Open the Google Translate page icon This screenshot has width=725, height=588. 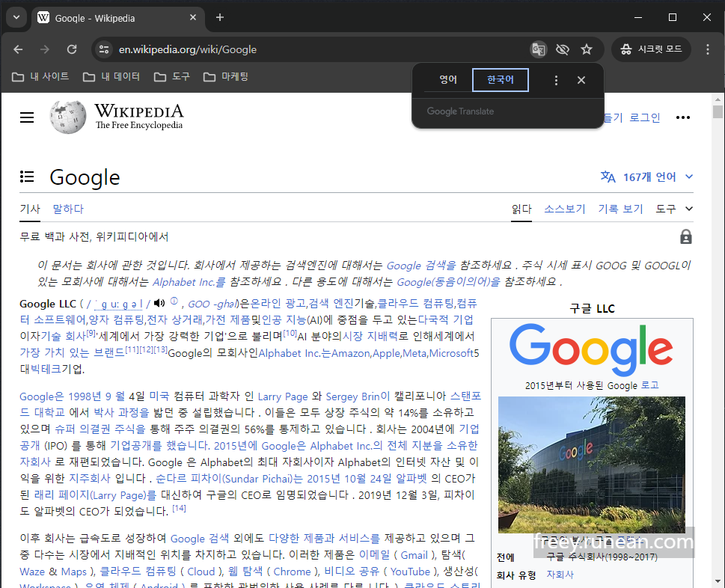pos(538,49)
